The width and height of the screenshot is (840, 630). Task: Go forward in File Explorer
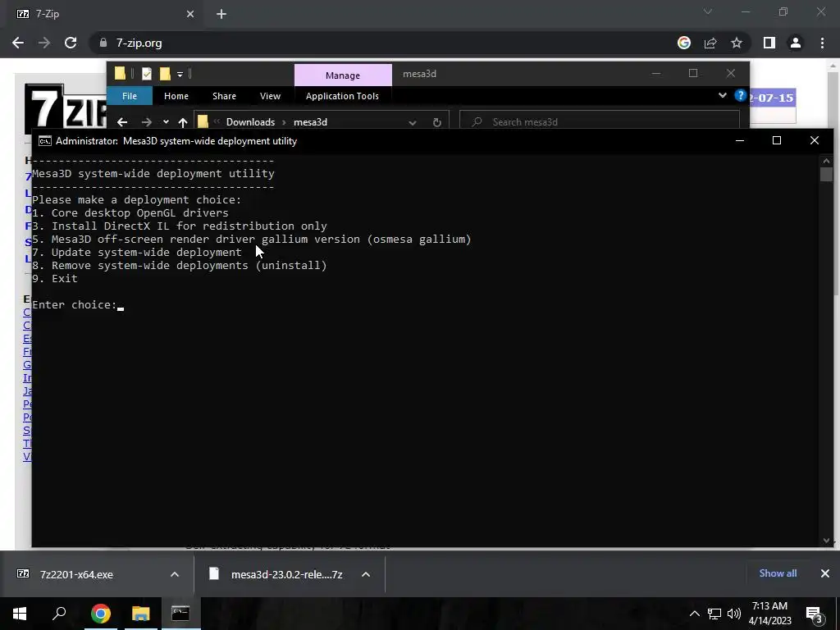146,122
